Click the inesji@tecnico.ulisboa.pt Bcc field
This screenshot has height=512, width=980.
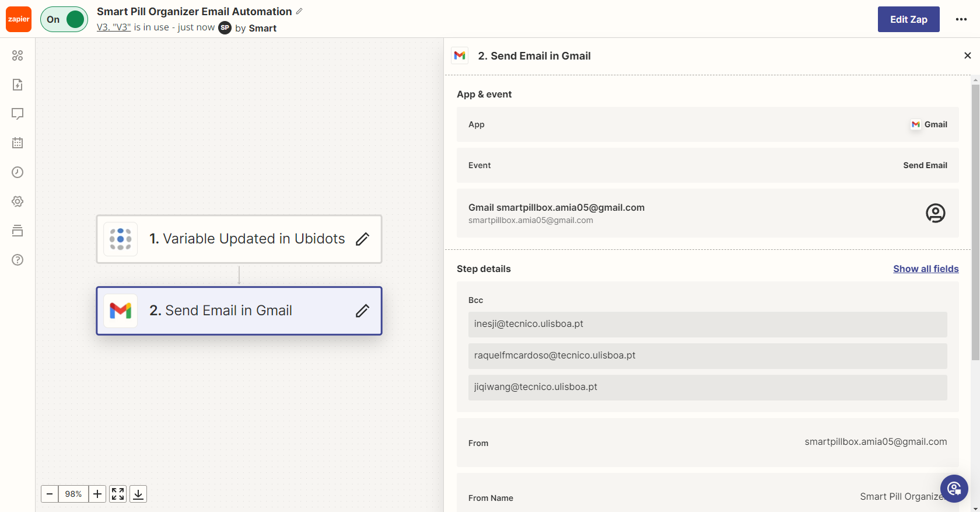pyautogui.click(x=708, y=324)
